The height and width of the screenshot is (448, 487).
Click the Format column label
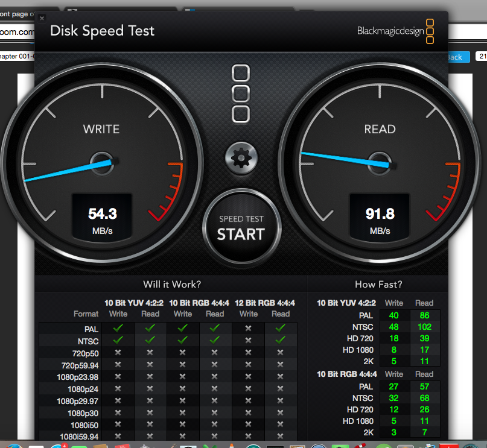click(86, 314)
